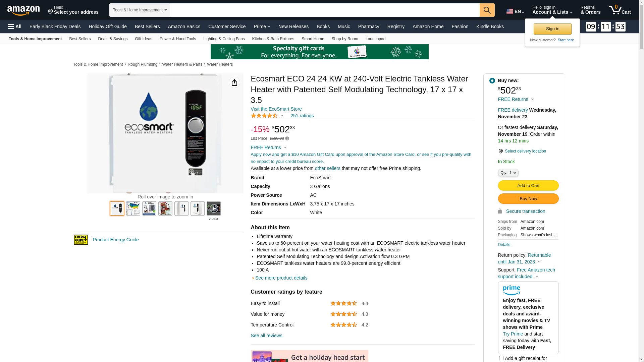
Task: Click the share icon on product image
Action: (234, 82)
